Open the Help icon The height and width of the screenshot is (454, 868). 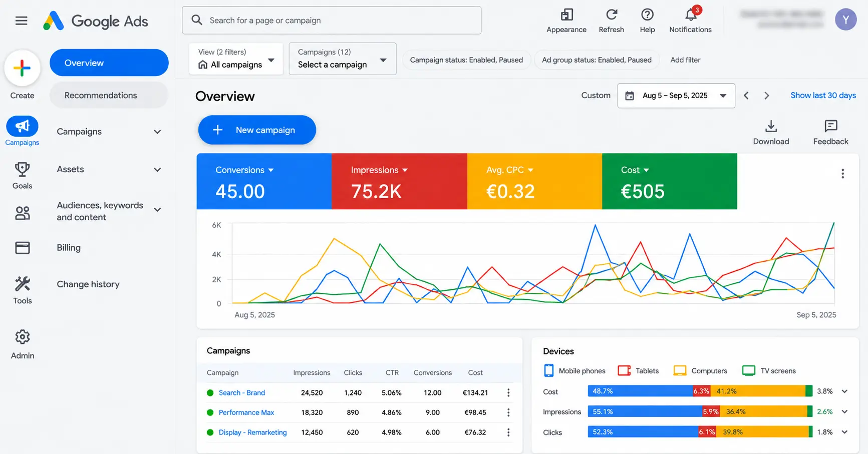pos(647,15)
